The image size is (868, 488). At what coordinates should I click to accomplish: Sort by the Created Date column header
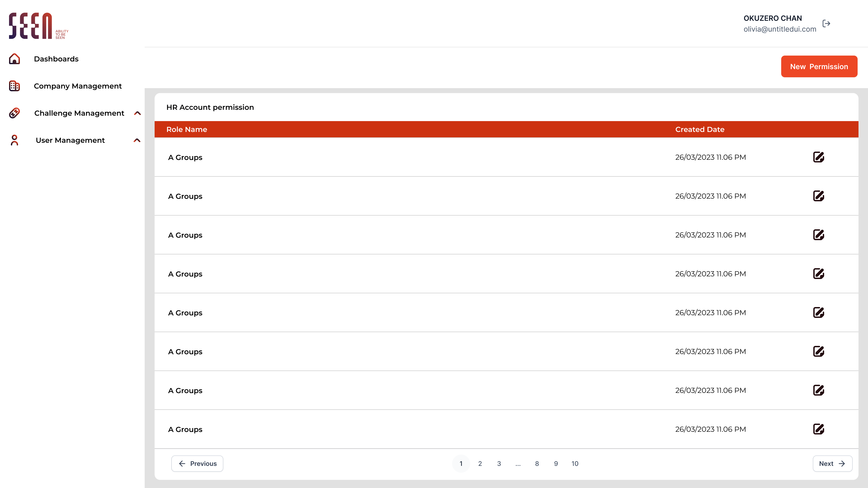[x=700, y=129]
